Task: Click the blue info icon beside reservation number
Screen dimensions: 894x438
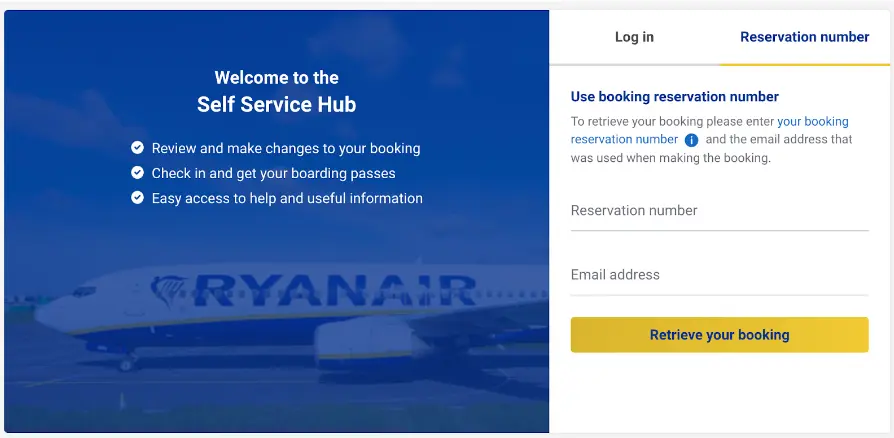Action: click(691, 140)
